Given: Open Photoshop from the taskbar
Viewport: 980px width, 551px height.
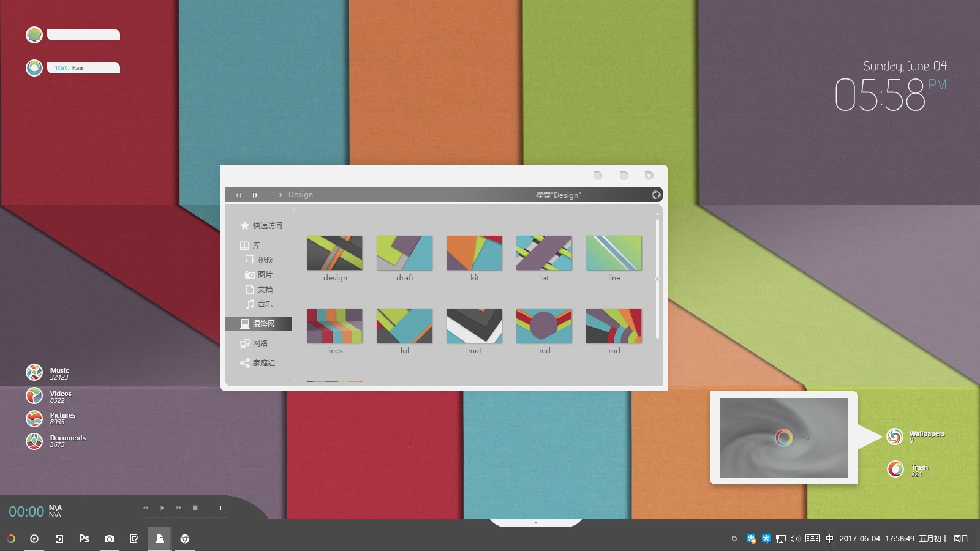Looking at the screenshot, I should pos(84,539).
